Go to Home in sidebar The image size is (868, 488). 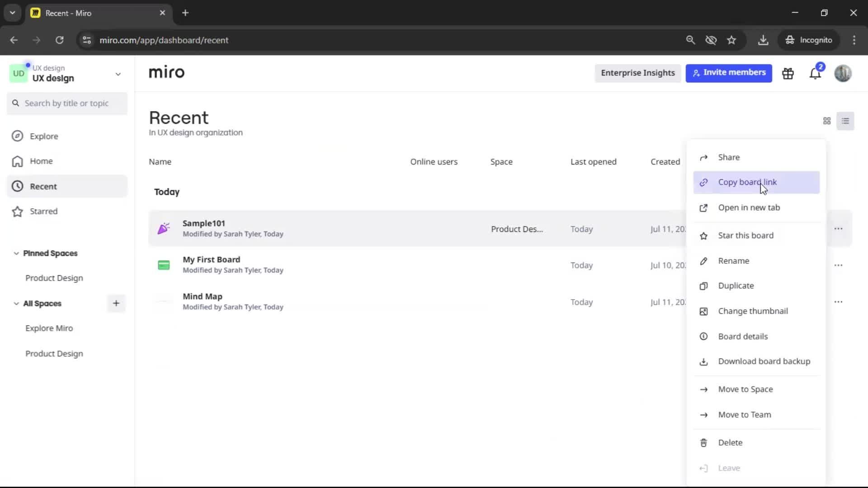coord(67,161)
